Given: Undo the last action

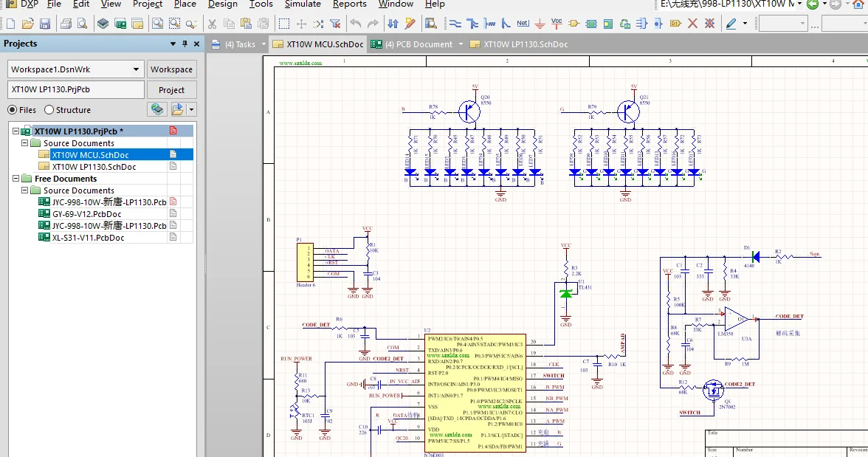Looking at the screenshot, I should coord(356,24).
